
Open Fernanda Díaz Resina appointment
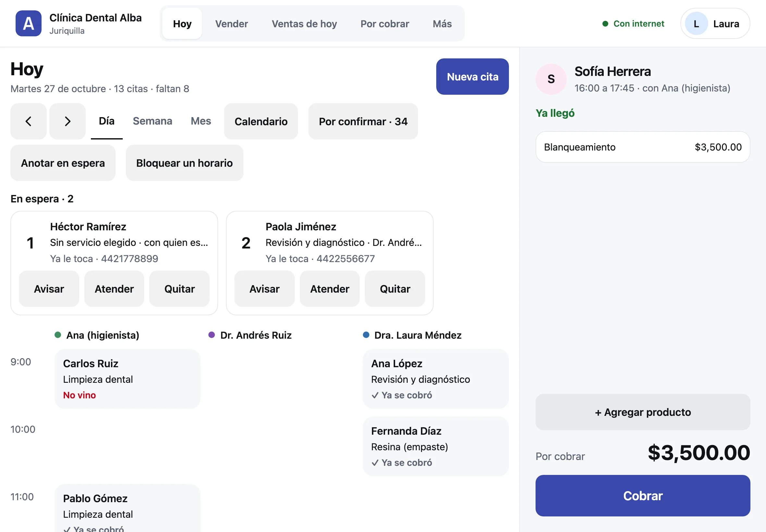436,446
